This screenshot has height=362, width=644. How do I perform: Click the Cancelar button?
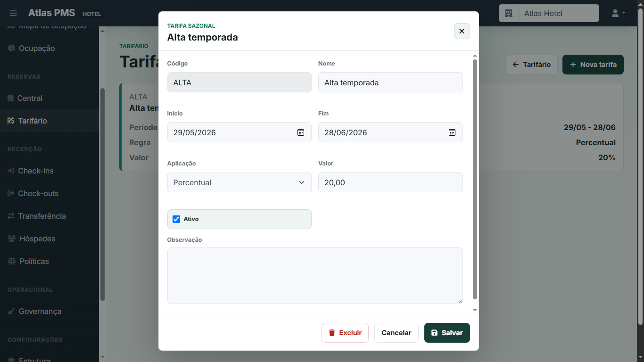click(x=396, y=333)
